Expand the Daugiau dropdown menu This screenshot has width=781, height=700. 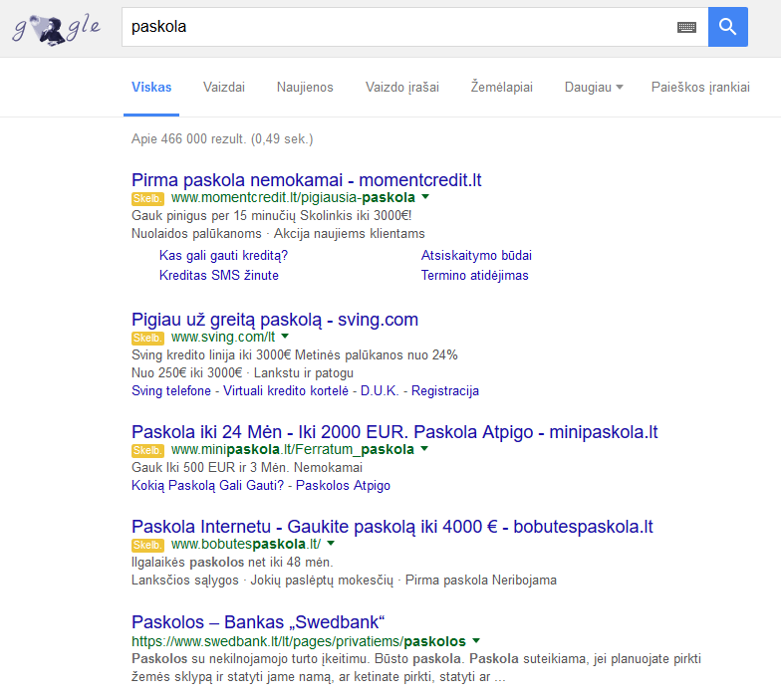pos(594,88)
